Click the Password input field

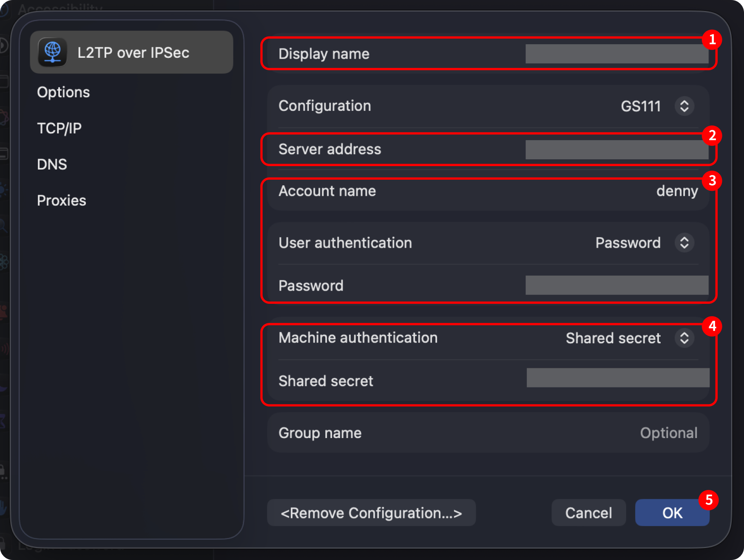(x=616, y=286)
